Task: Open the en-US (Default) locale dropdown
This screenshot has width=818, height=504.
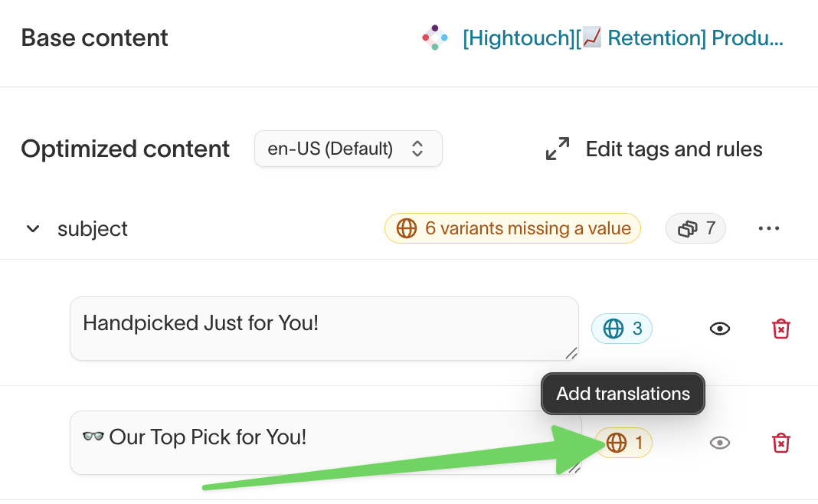Action: [348, 149]
